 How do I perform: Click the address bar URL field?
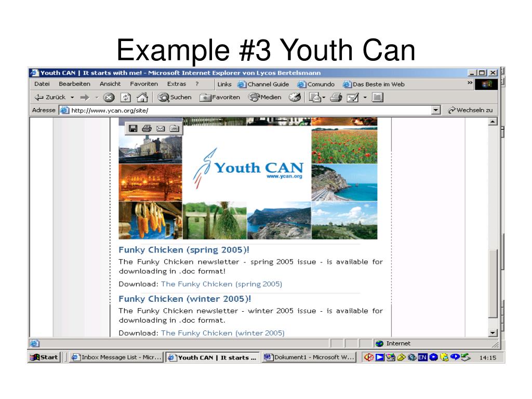coord(250,110)
